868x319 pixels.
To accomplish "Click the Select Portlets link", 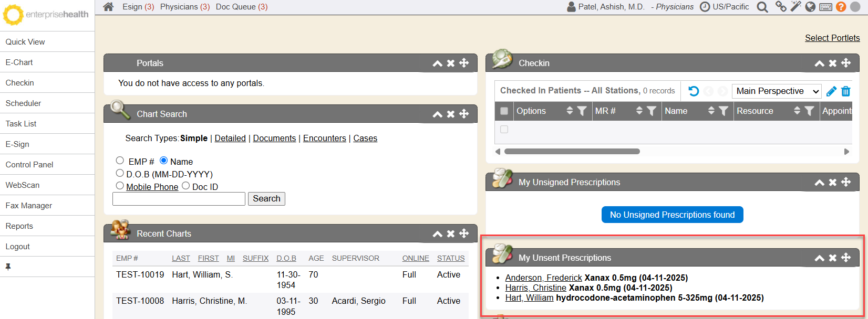I will [x=832, y=38].
